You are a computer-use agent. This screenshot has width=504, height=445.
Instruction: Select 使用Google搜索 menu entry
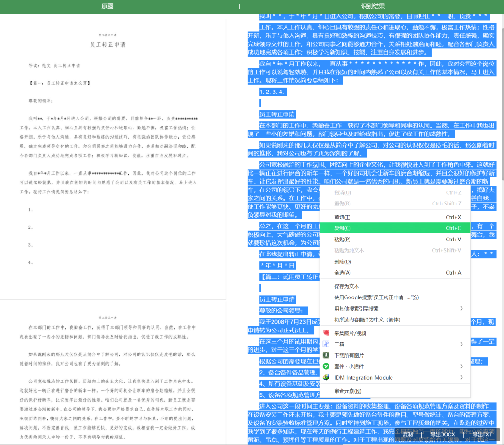[395, 297]
